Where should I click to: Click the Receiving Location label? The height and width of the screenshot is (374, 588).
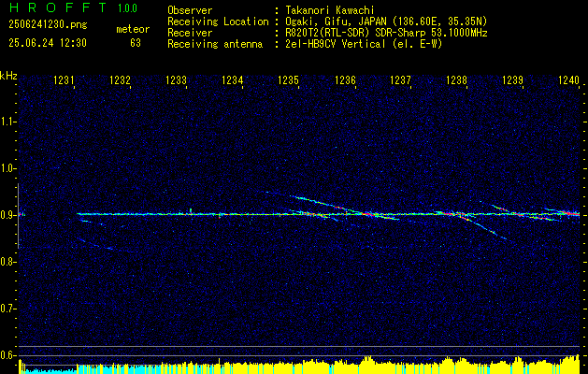(218, 22)
